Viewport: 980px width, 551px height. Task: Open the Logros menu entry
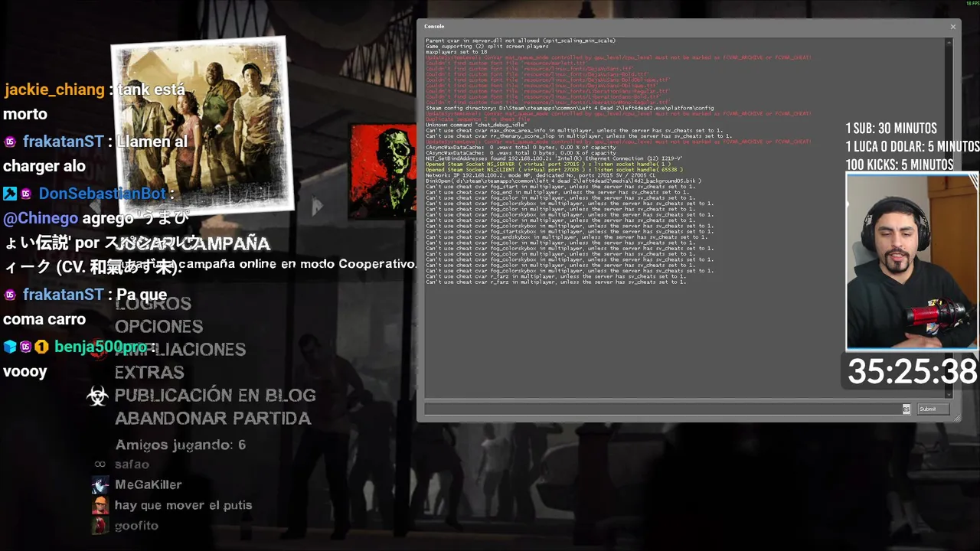[153, 304]
